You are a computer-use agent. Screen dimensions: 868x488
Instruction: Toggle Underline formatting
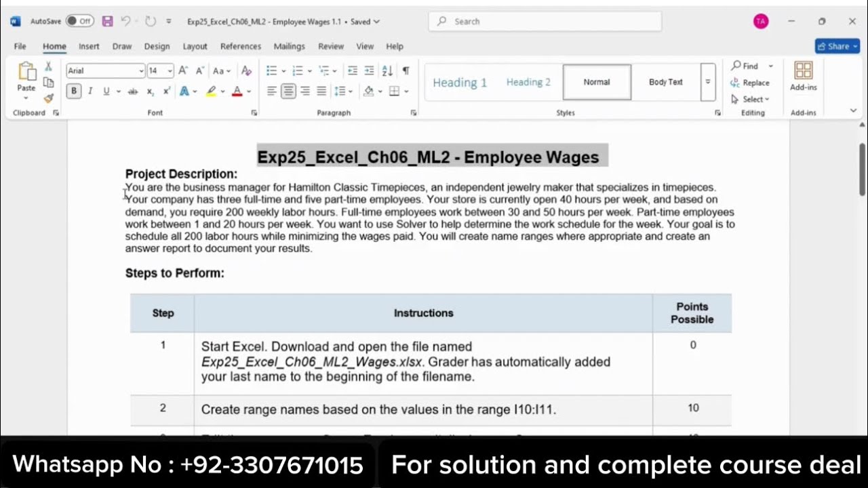click(106, 91)
